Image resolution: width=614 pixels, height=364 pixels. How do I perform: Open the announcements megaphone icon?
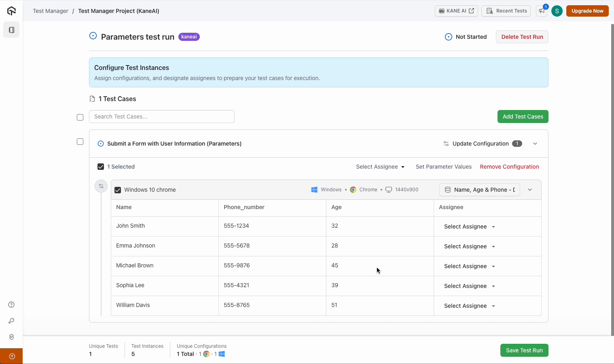pyautogui.click(x=541, y=11)
